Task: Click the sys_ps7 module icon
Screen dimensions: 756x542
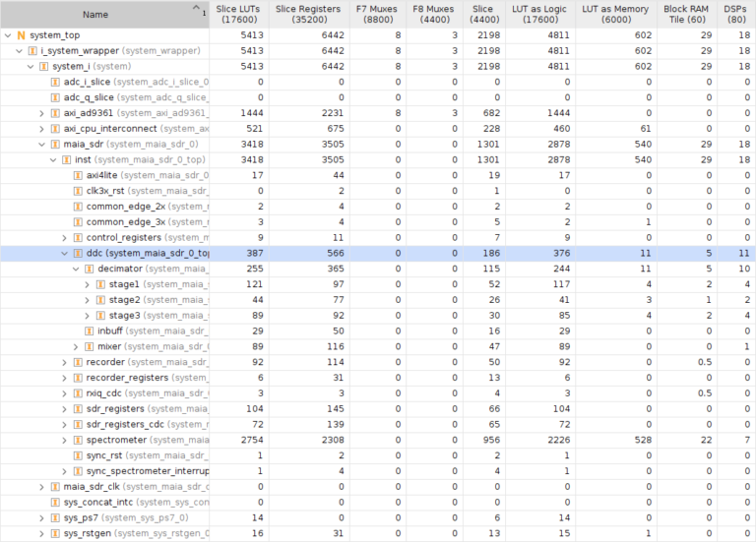Action: [55, 517]
